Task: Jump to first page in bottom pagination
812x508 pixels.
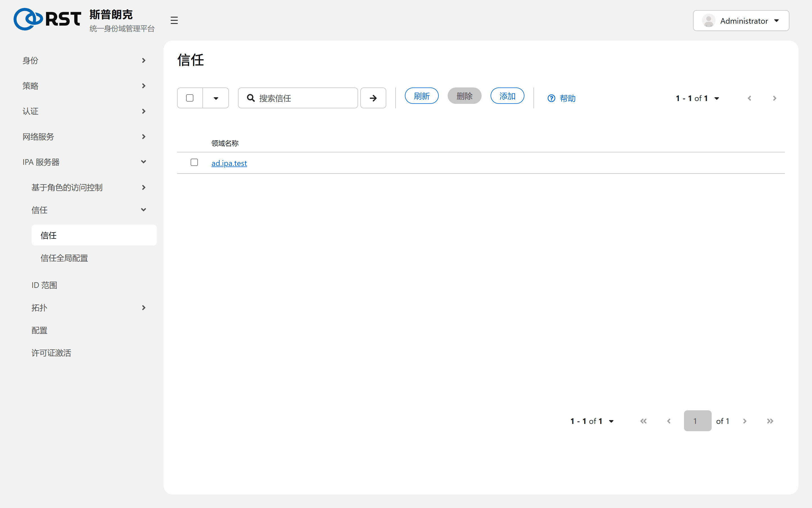Action: coord(643,421)
